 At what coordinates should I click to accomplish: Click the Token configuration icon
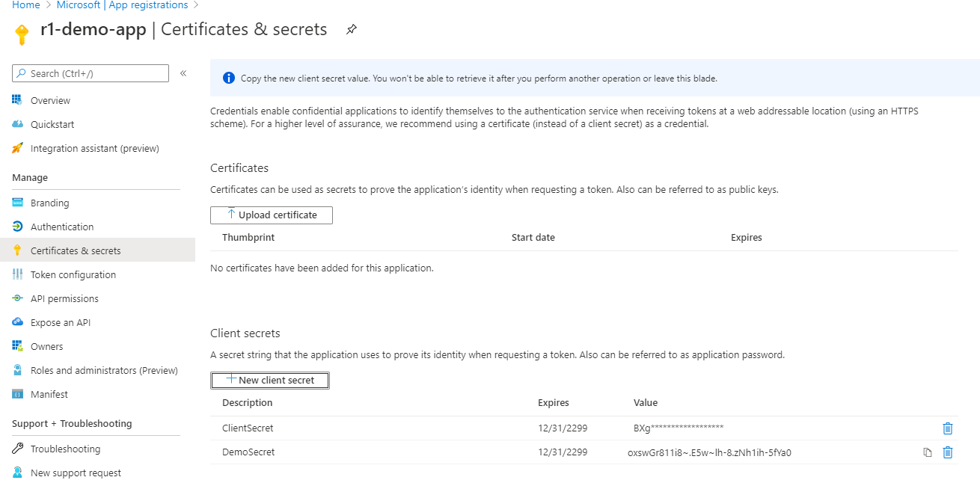17,274
